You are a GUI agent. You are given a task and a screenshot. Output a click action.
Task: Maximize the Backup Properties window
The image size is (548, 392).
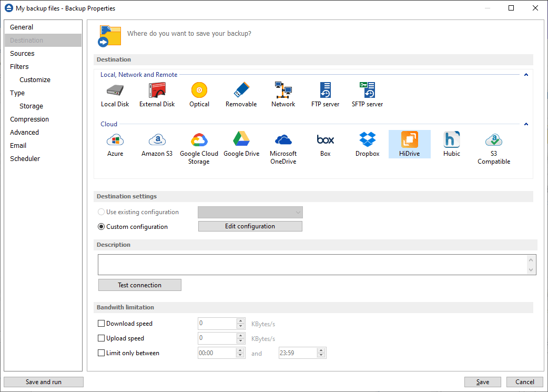(511, 8)
